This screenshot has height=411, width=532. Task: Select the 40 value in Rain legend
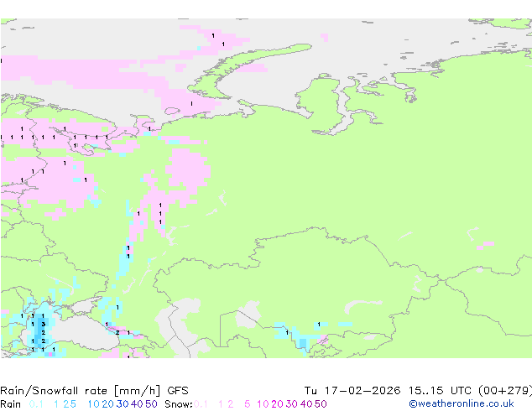click(137, 404)
